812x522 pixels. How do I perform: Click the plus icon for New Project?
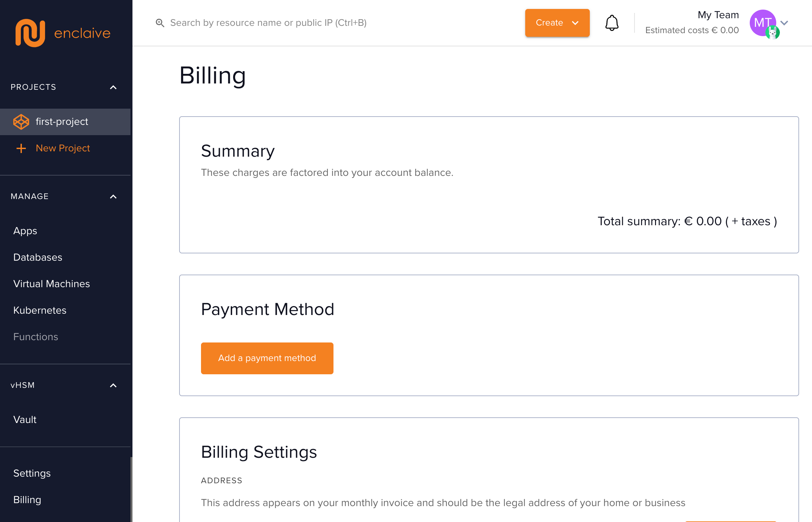point(21,148)
